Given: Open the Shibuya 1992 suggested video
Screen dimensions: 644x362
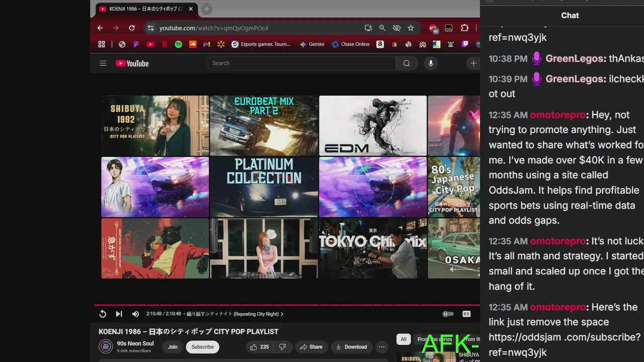Looking at the screenshot, I should 155,126.
